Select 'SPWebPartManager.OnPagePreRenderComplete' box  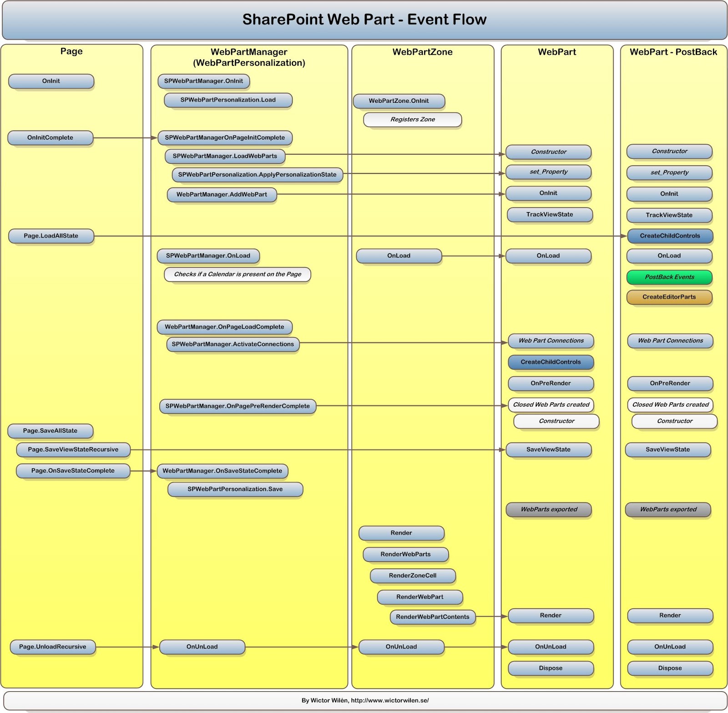tap(238, 406)
